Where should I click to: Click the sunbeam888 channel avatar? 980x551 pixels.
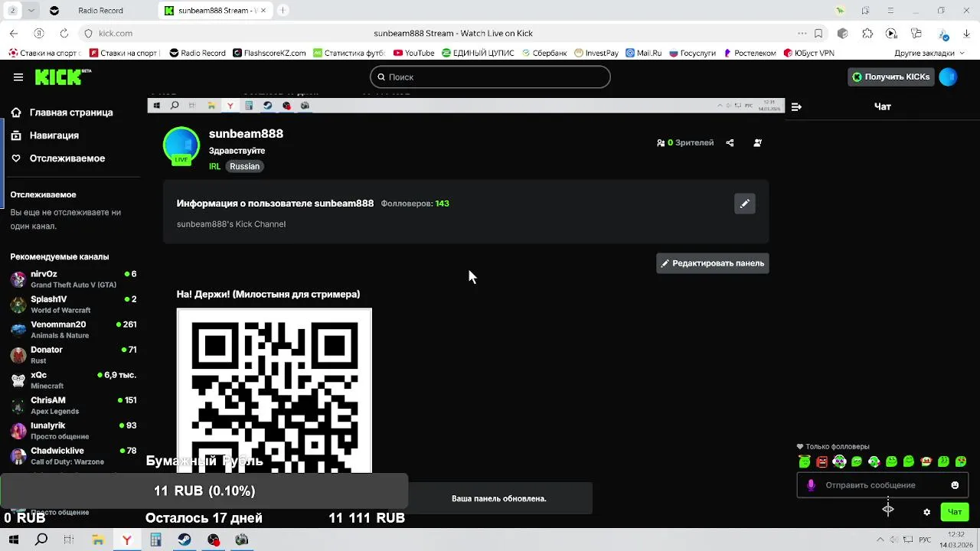(x=181, y=145)
